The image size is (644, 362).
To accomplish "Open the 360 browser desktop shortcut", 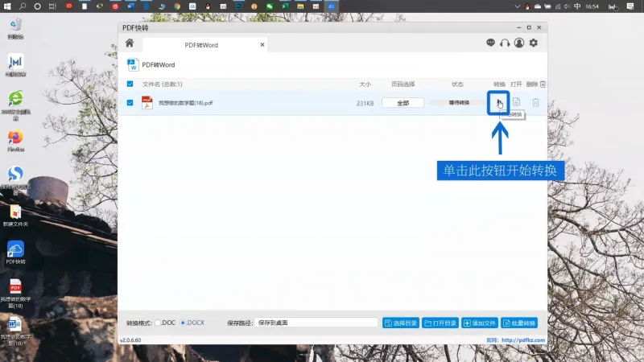I will click(x=15, y=105).
